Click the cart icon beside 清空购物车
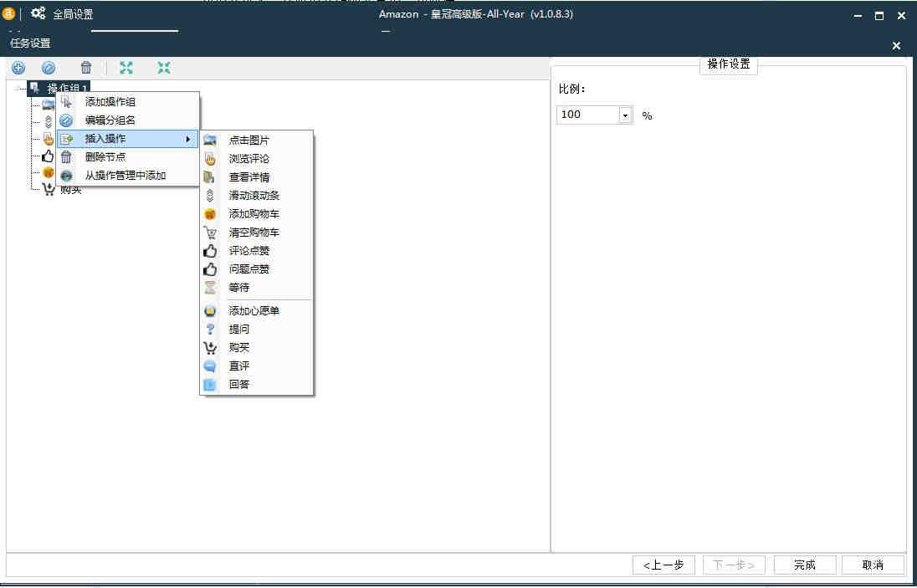 click(x=210, y=233)
